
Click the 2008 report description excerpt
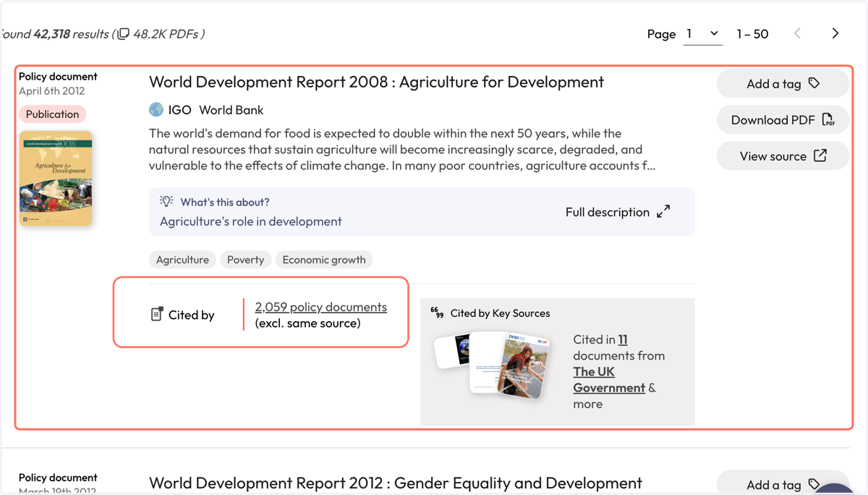click(402, 150)
